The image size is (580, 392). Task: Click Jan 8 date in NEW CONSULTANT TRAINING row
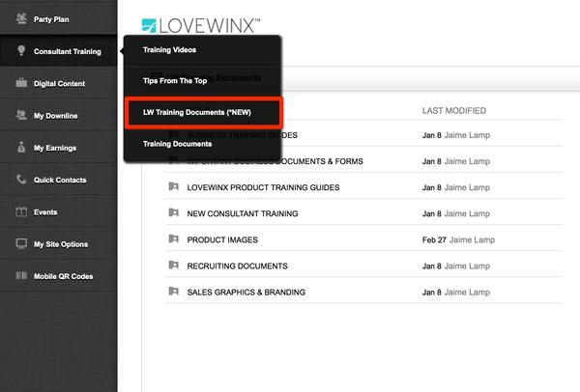432,214
